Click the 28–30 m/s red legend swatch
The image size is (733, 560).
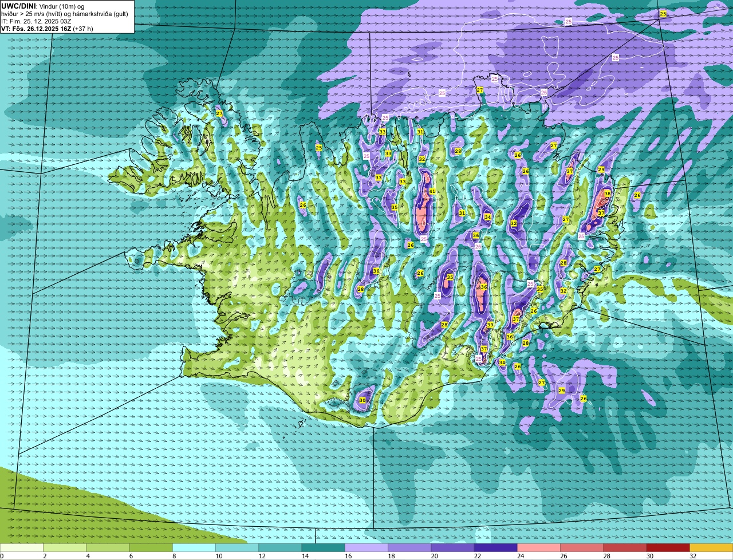click(625, 548)
